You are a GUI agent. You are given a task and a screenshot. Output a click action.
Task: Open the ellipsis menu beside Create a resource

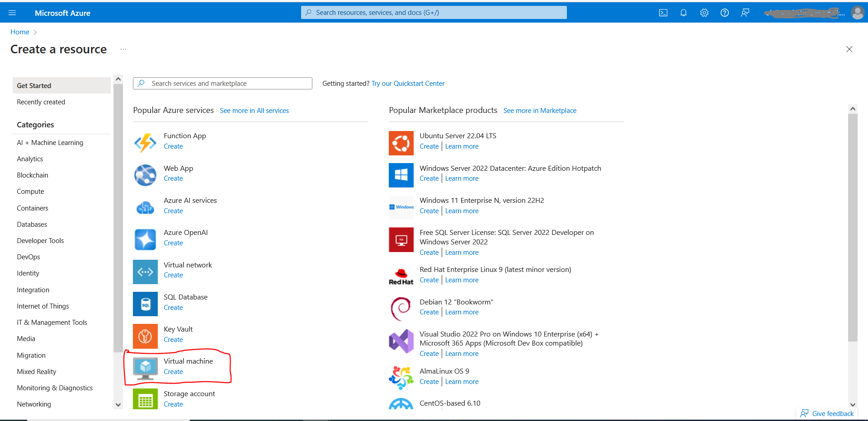123,49
